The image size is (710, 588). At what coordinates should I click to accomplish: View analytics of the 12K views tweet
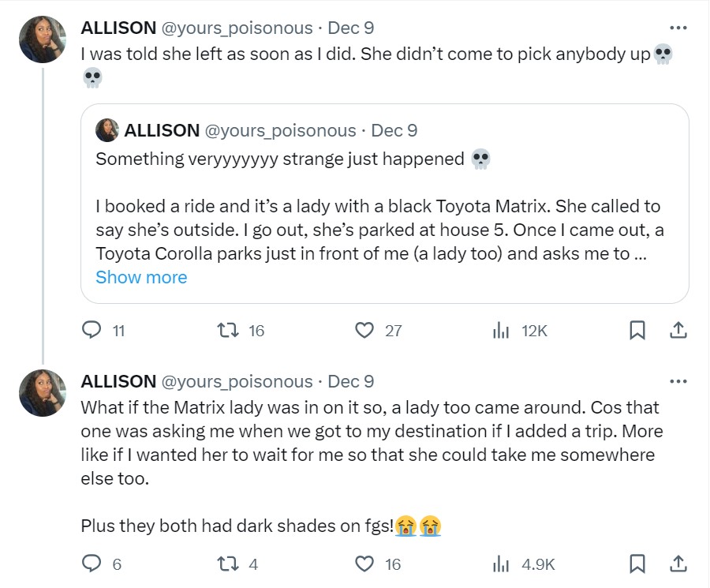coord(501,331)
